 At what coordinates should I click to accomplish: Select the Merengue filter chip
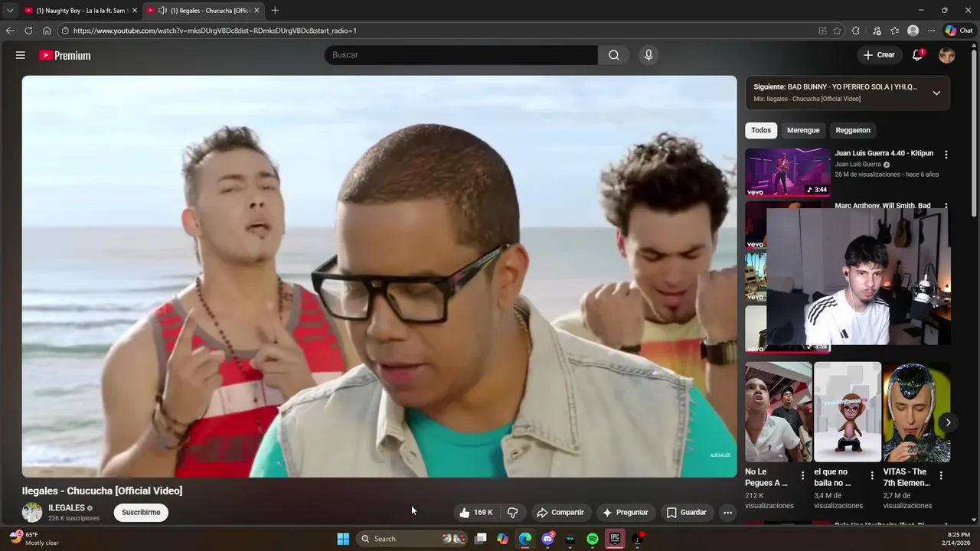click(x=803, y=130)
